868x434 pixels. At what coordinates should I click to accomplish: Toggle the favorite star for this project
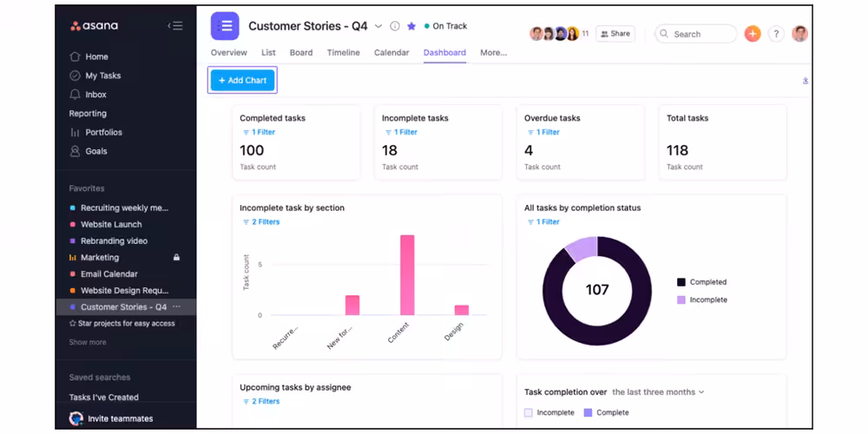[x=411, y=27]
